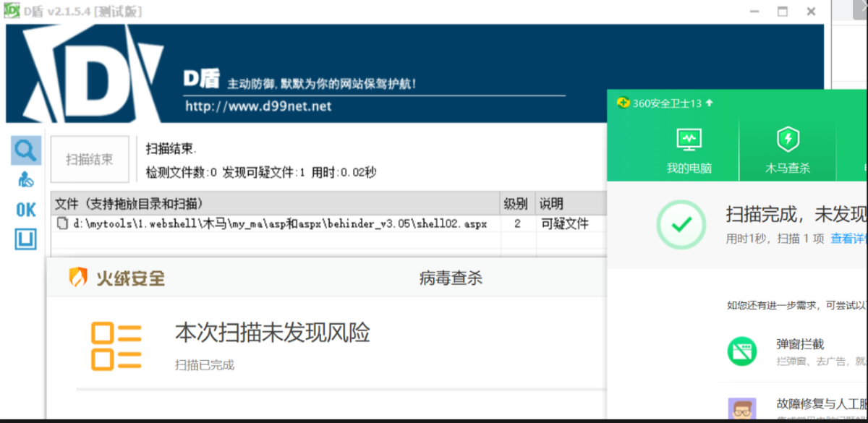Image resolution: width=868 pixels, height=423 pixels.
Task: Click the 扫描结束 button in D盾
Action: click(90, 159)
